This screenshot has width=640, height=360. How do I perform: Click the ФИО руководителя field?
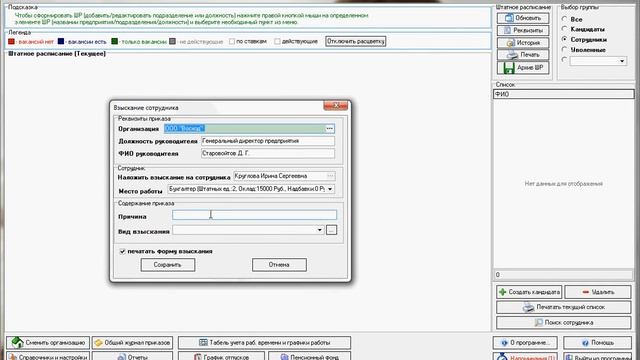[x=268, y=153]
